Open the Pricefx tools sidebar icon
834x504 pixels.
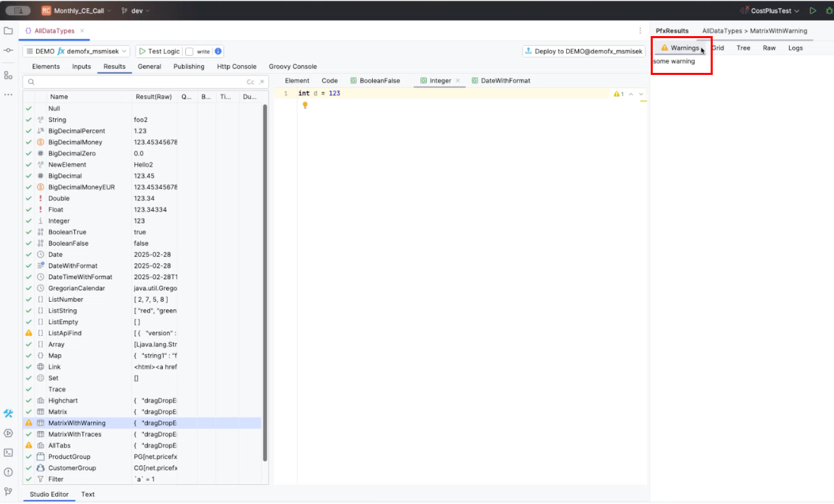(x=8, y=413)
